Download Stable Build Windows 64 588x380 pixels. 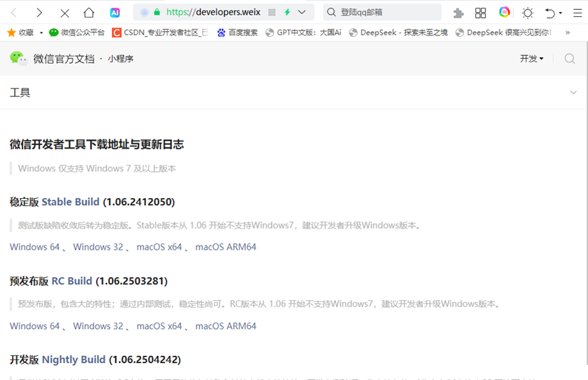[35, 247]
